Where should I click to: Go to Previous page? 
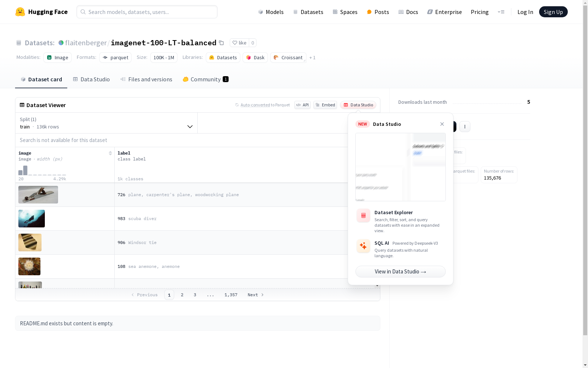[144, 295]
